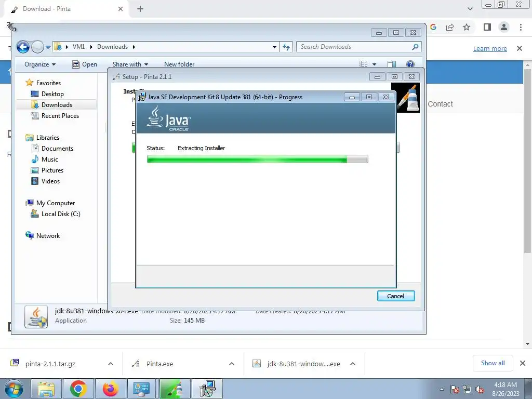The width and height of the screenshot is (532, 399).
Task: Click the Java Oracle logo
Action: [169, 118]
